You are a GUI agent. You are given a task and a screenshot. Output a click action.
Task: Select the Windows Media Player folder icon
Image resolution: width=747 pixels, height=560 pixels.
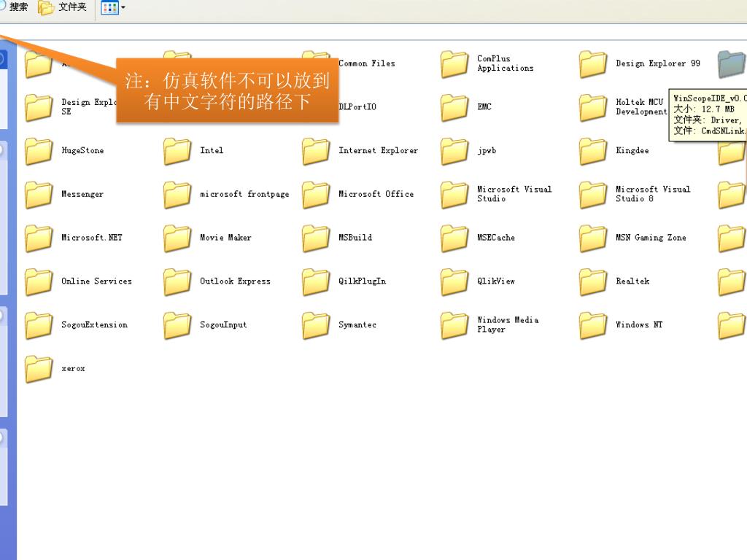[x=454, y=325]
